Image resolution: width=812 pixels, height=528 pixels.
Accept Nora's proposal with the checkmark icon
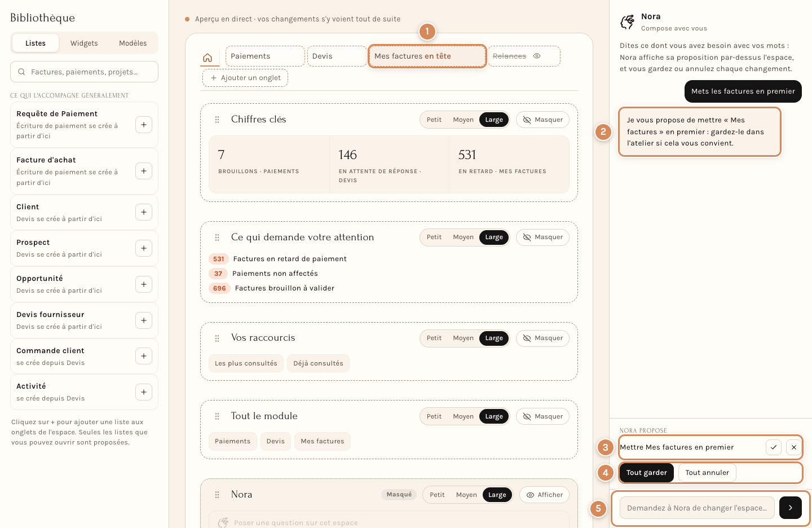774,447
